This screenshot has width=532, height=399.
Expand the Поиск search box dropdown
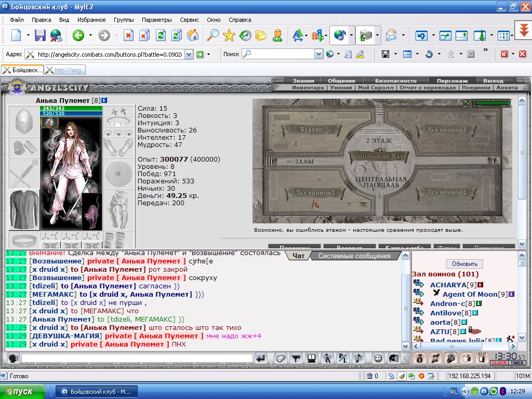pyautogui.click(x=318, y=54)
